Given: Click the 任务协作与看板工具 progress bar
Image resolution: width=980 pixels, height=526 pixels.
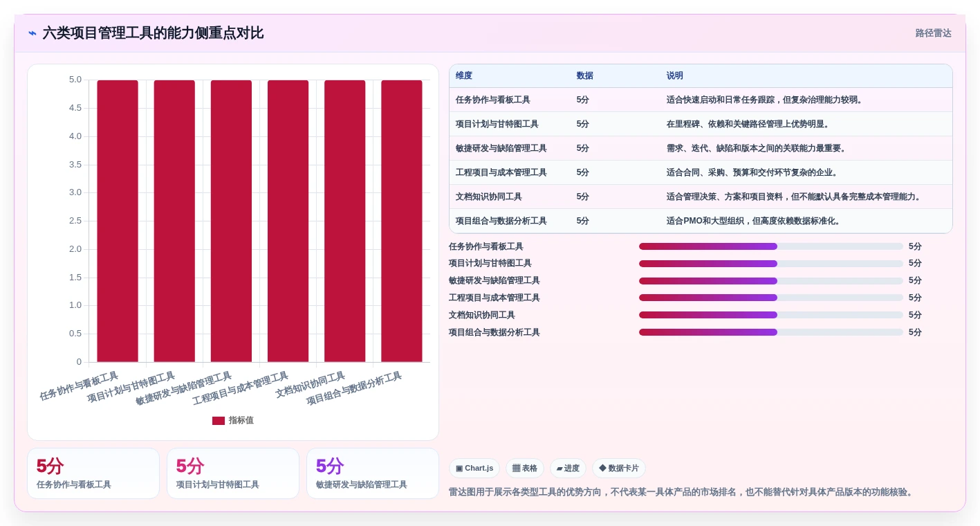Looking at the screenshot, I should (770, 246).
